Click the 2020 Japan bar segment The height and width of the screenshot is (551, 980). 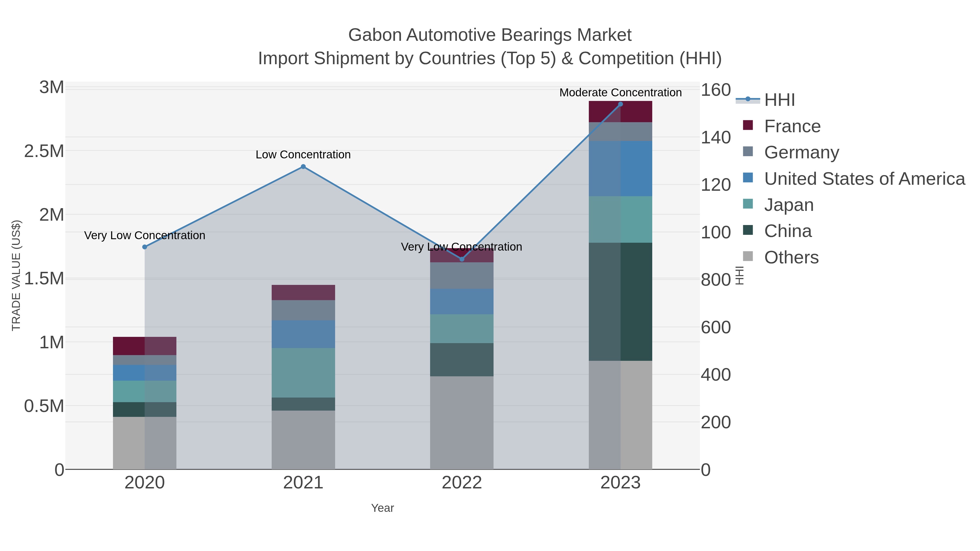145,391
